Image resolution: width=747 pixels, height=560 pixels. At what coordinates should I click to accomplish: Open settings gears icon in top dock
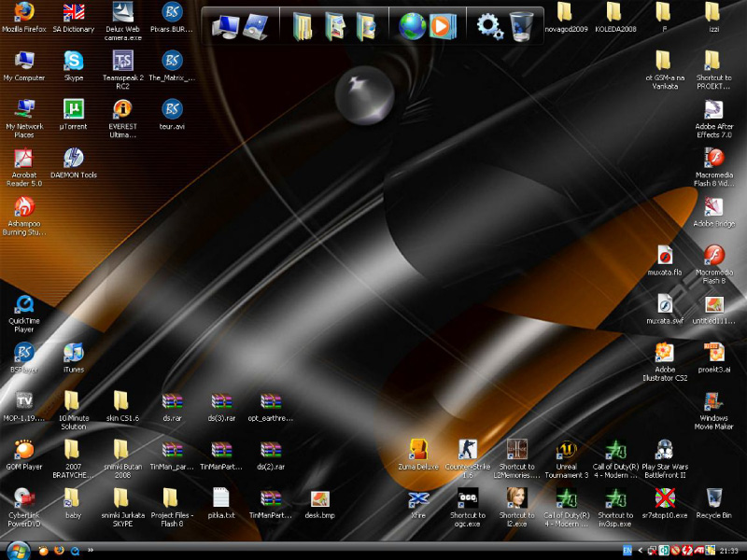coord(489,25)
